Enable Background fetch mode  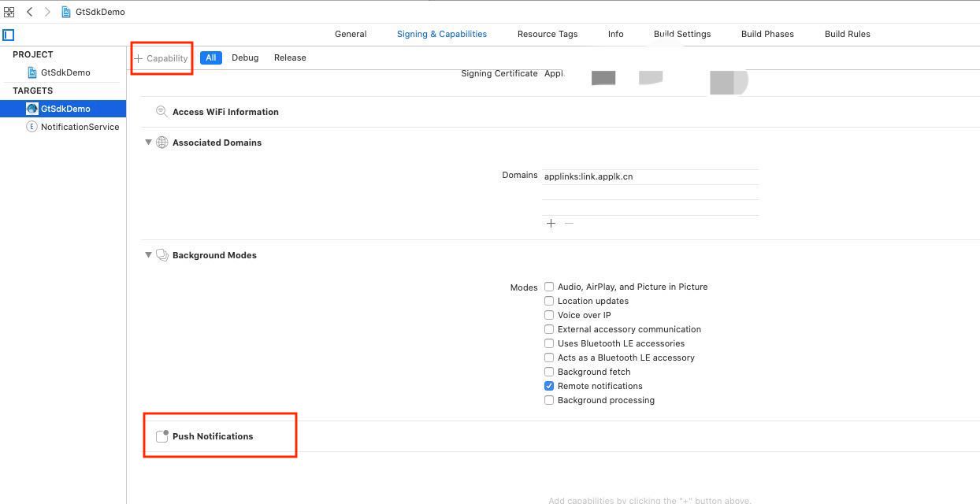coord(549,372)
